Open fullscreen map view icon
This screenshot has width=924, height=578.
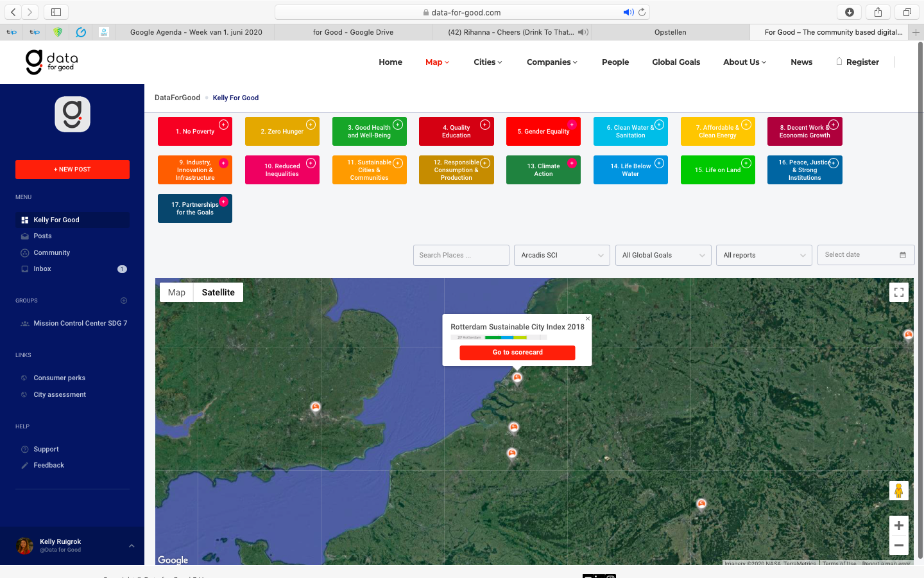point(898,292)
